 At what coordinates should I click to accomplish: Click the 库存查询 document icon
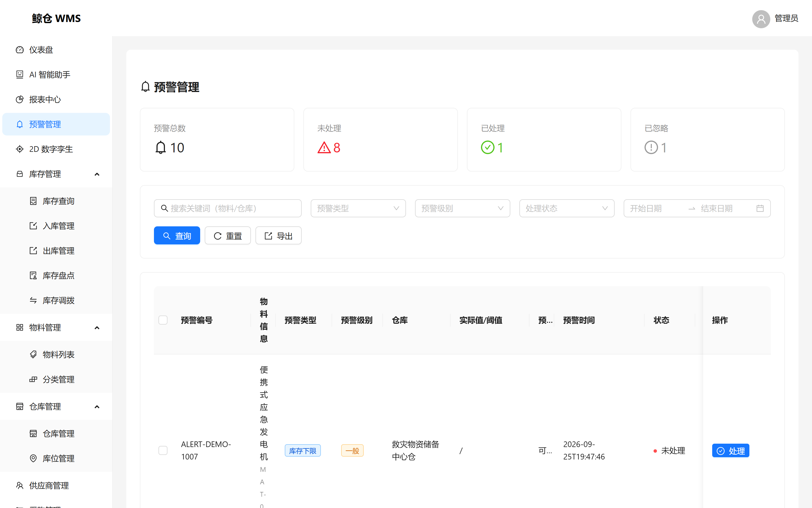[33, 201]
